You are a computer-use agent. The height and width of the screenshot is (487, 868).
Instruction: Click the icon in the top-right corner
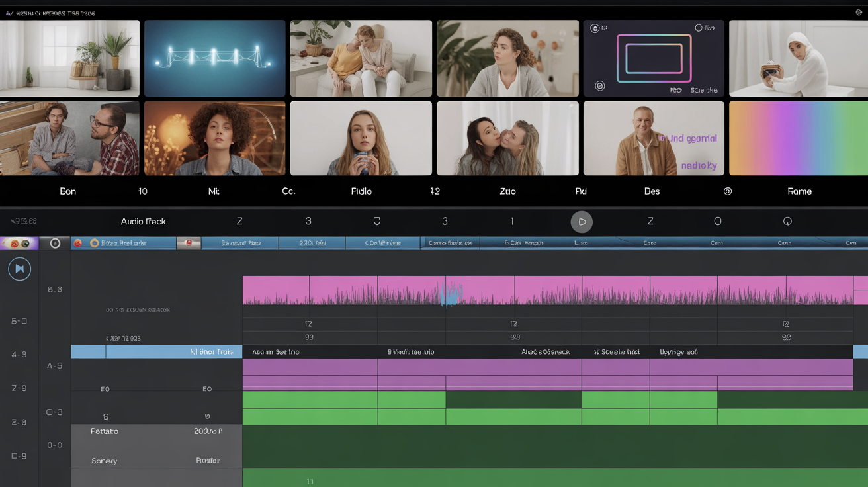859,13
